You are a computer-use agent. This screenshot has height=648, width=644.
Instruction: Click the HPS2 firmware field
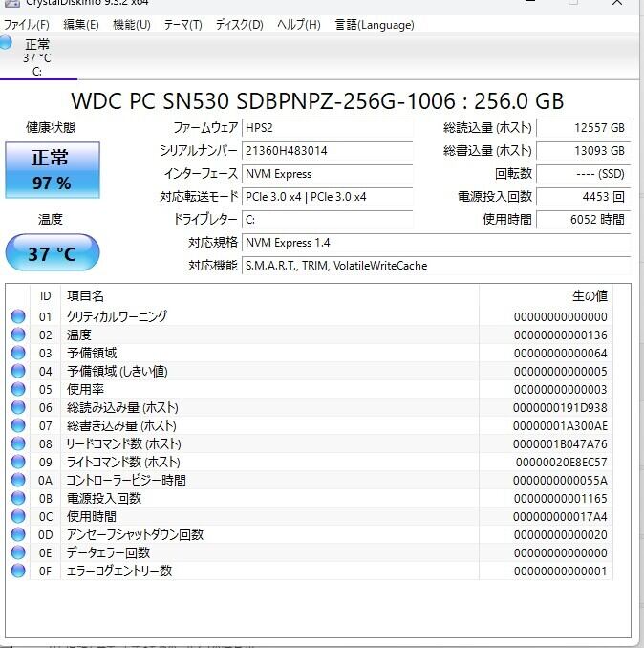click(327, 128)
